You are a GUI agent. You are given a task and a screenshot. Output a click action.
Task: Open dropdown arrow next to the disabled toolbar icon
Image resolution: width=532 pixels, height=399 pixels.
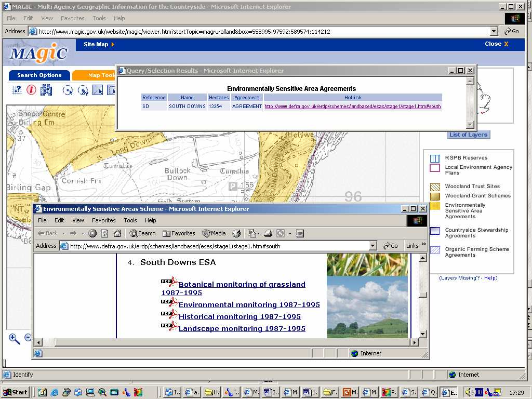pos(290,233)
